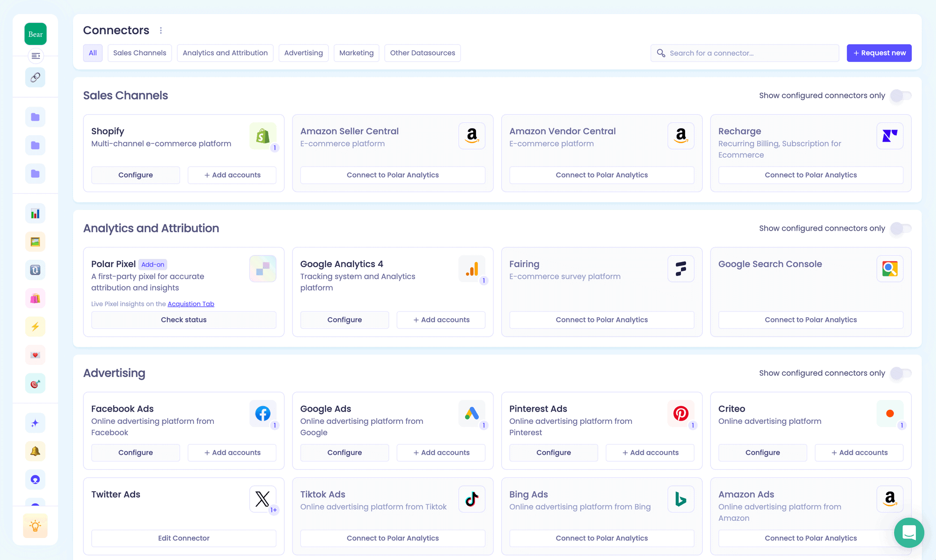Open the Connectors link icon in sidebar
Viewport: 936px width, 560px height.
point(35,77)
